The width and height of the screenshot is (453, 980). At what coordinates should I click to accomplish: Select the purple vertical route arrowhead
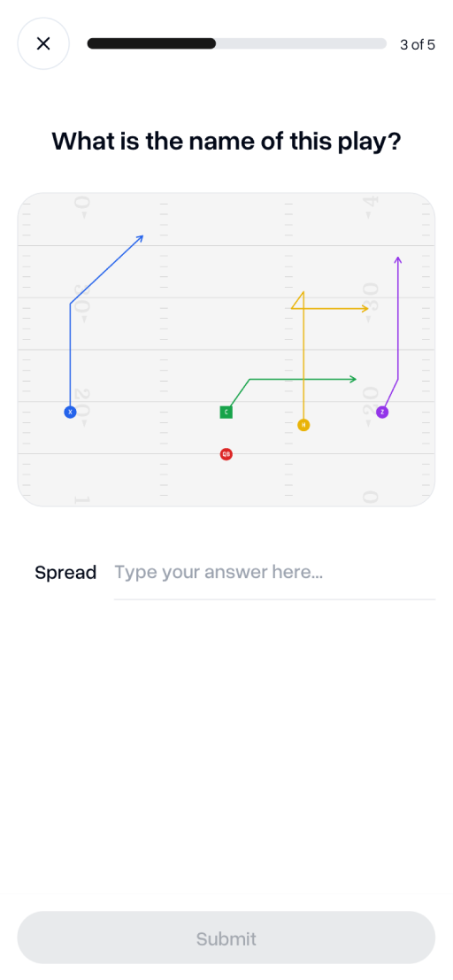click(x=398, y=259)
